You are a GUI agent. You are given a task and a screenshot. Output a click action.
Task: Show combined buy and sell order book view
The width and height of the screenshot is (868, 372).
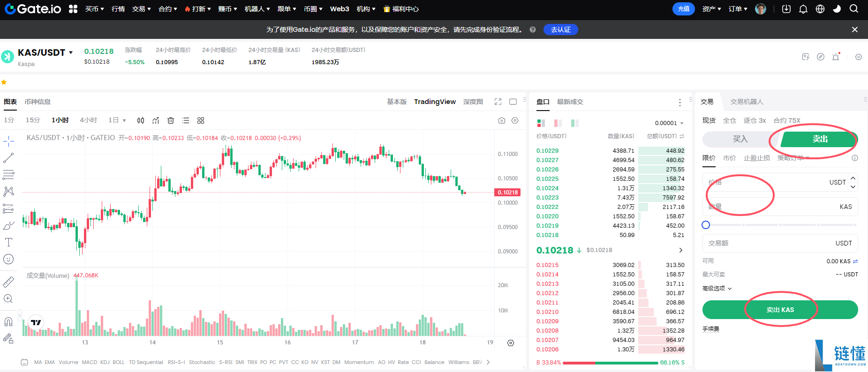[541, 123]
